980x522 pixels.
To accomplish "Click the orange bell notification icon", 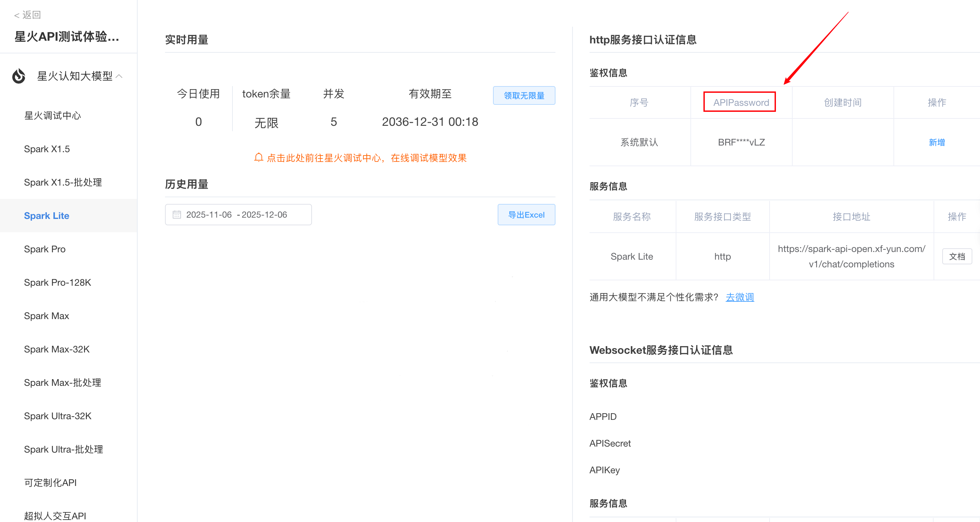I will pyautogui.click(x=259, y=158).
